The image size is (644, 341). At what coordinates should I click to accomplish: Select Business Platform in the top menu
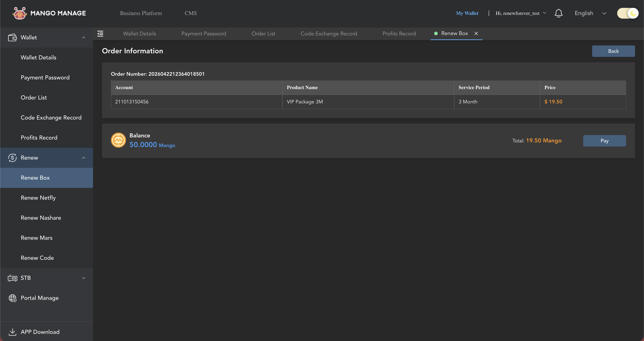[141, 13]
